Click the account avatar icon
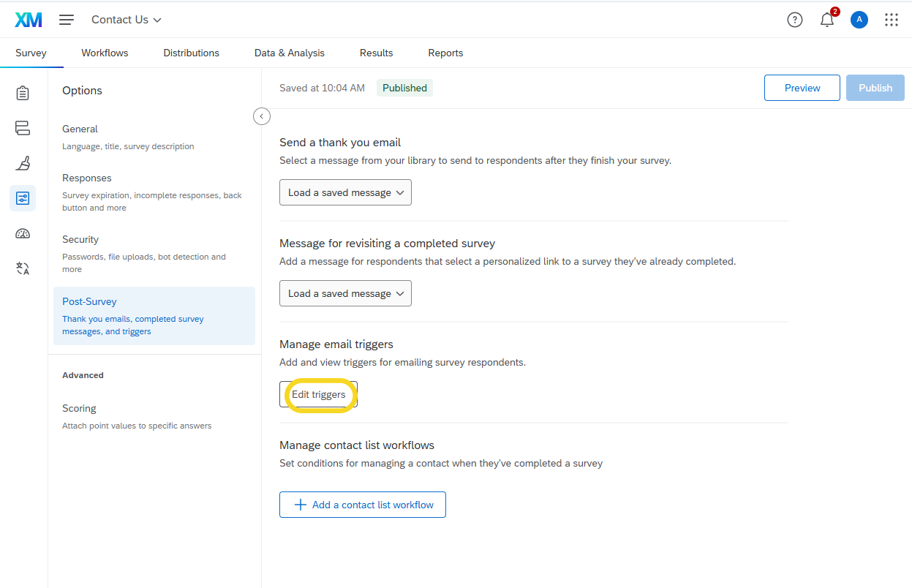912x588 pixels. coord(859,20)
